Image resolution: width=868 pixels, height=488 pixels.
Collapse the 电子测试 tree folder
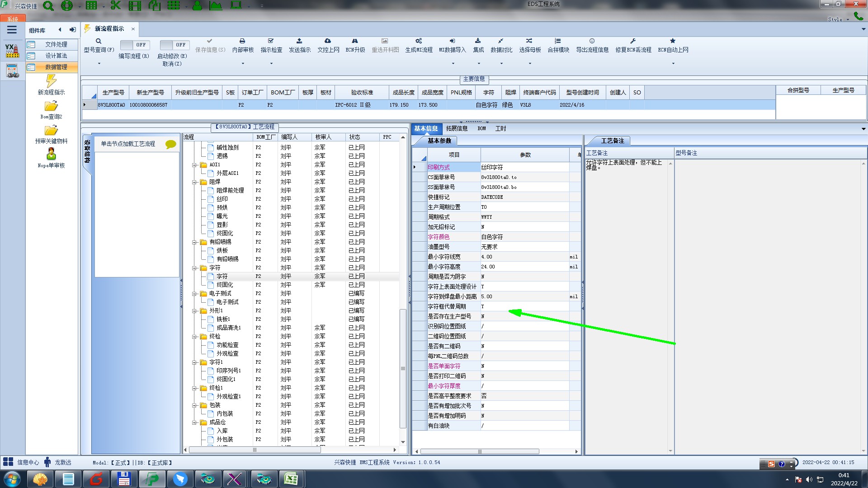(194, 294)
